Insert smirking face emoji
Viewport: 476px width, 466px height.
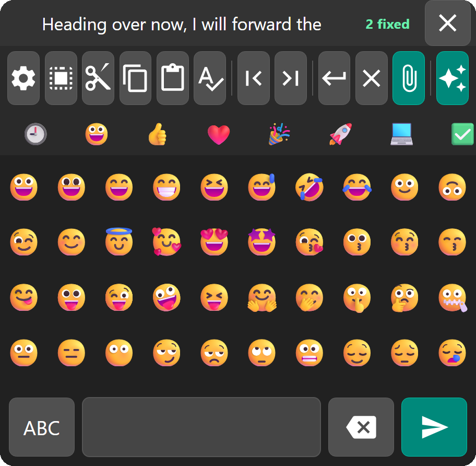tap(166, 353)
